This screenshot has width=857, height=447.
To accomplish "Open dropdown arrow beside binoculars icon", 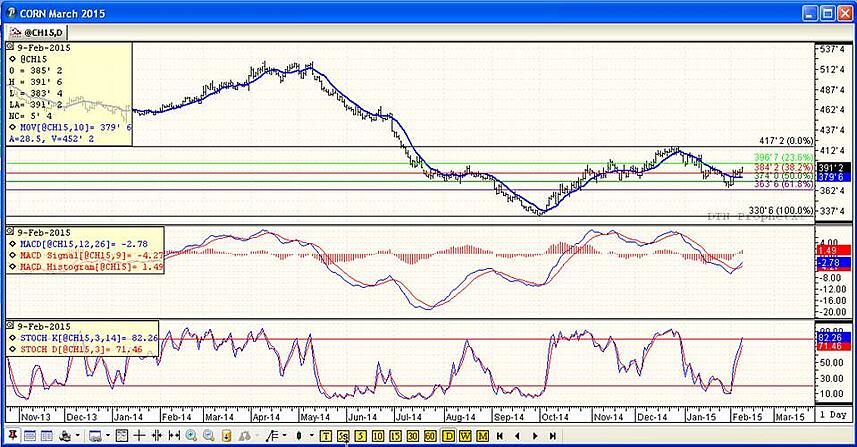I will [x=256, y=436].
